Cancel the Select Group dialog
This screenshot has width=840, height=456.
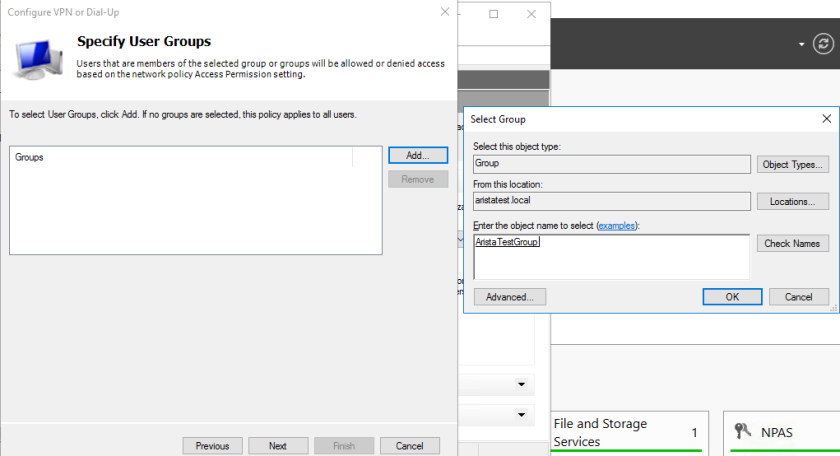click(799, 297)
